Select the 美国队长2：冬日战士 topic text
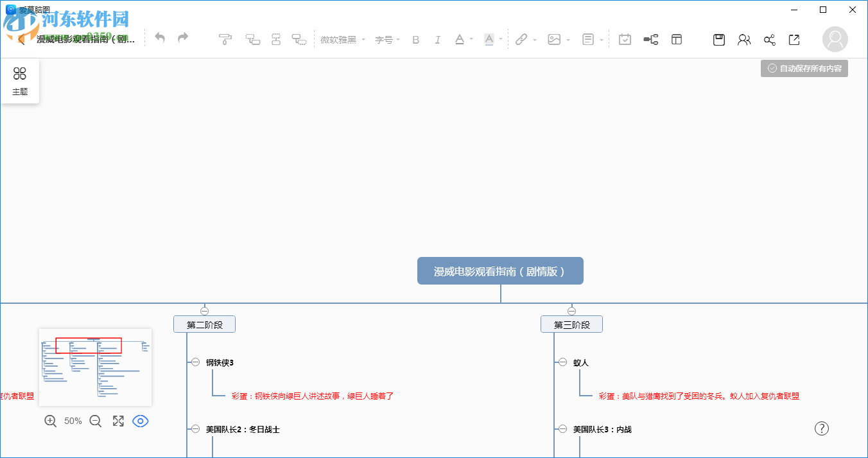The width and height of the screenshot is (868, 458). pyautogui.click(x=243, y=429)
